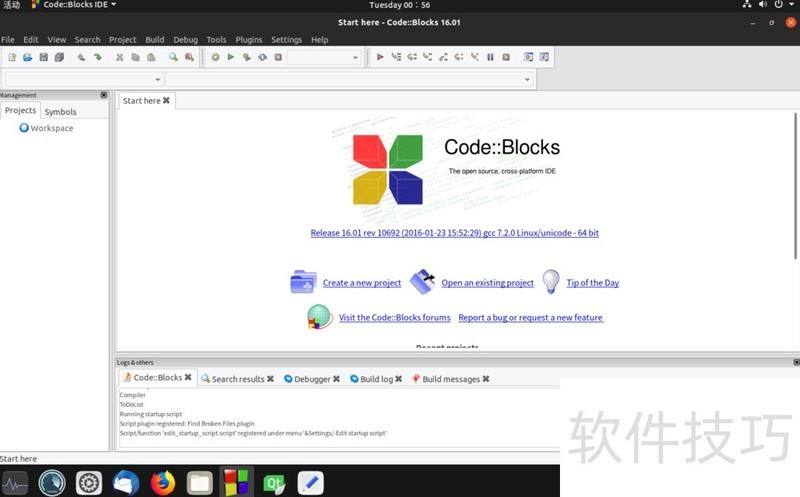
Task: Switch to the Symbols tab
Action: 60,112
